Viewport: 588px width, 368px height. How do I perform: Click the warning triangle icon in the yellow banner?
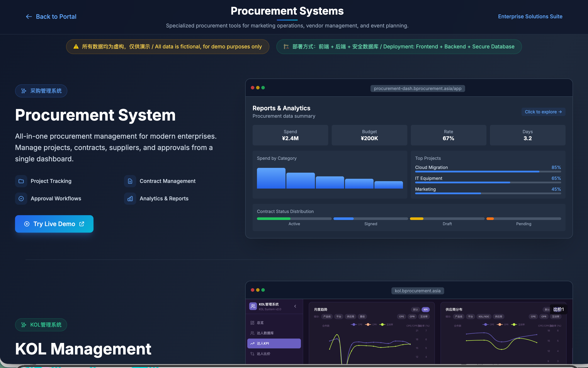(76, 46)
